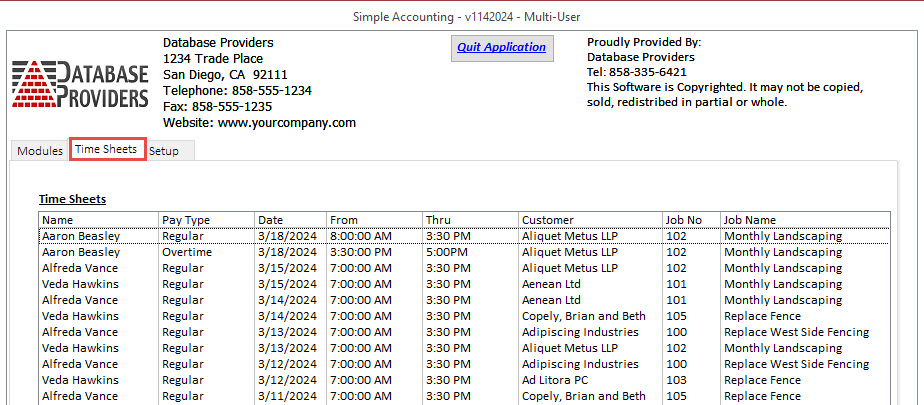Click the Thru column header

point(438,220)
